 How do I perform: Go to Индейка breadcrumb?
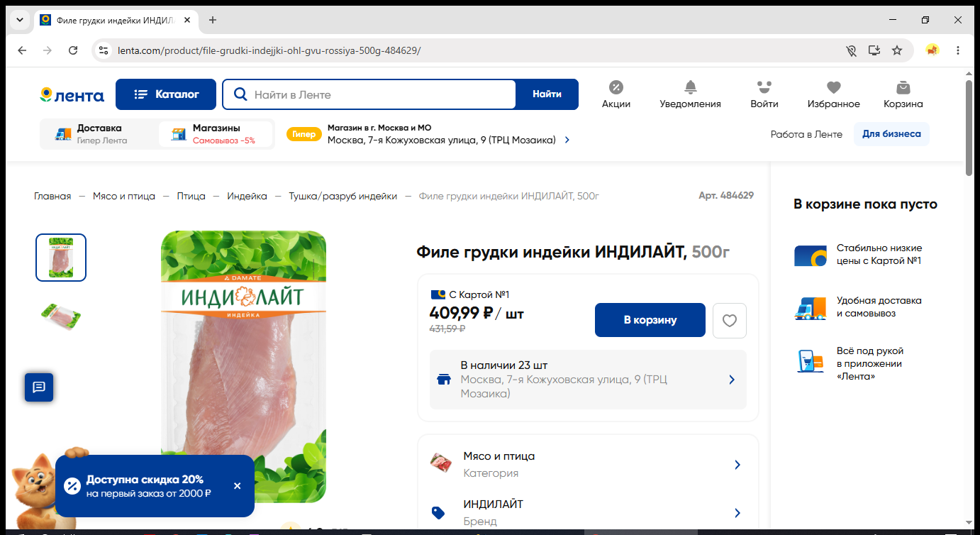tap(247, 196)
